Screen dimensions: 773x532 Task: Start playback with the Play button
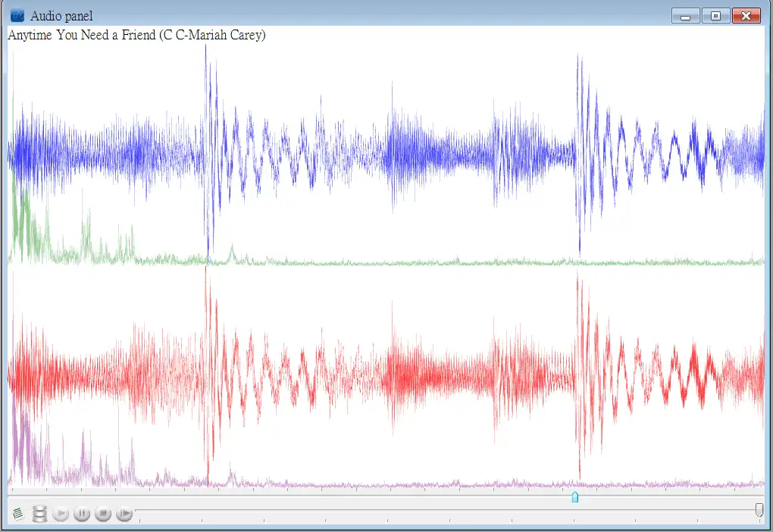(x=61, y=514)
